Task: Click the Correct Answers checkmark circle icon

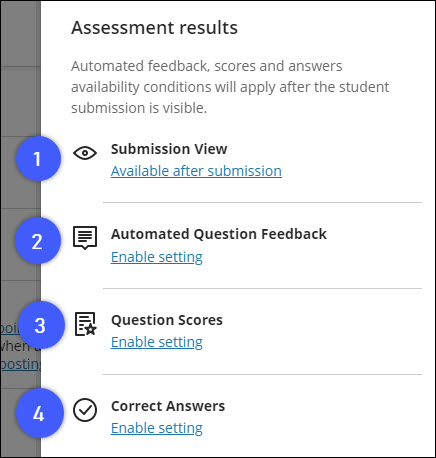Action: click(x=85, y=410)
